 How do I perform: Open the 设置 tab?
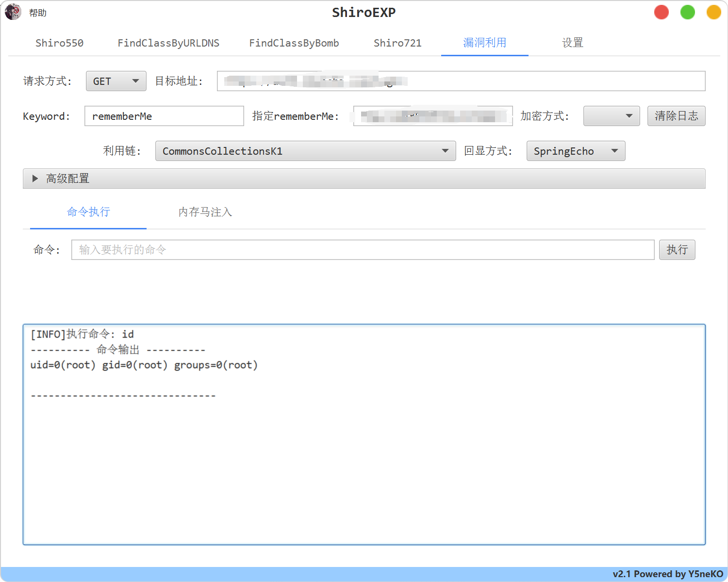[x=572, y=43]
